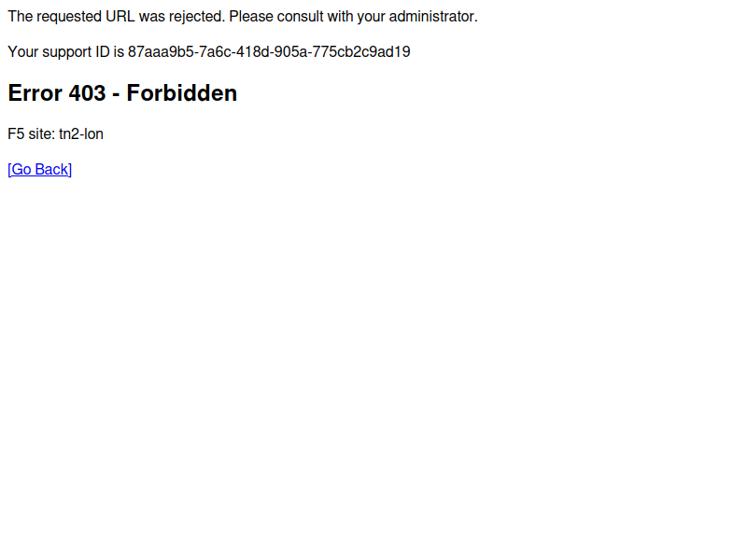Viewport: 747px width, 560px height.
Task: Click the 87aaa9b5 segment of support ID
Action: tap(161, 51)
